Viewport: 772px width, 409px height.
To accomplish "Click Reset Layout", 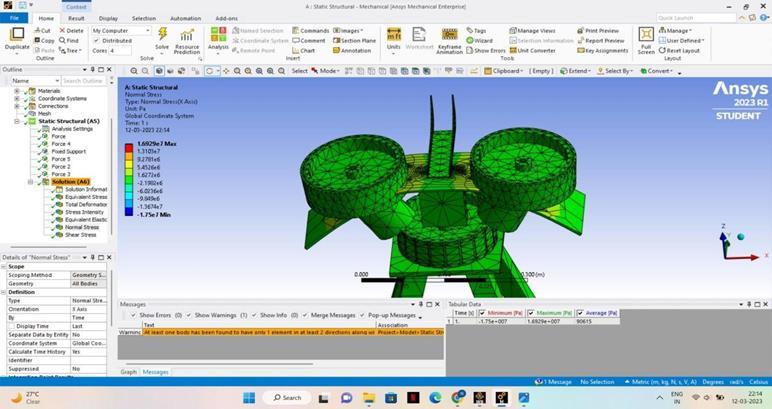I will 679,50.
